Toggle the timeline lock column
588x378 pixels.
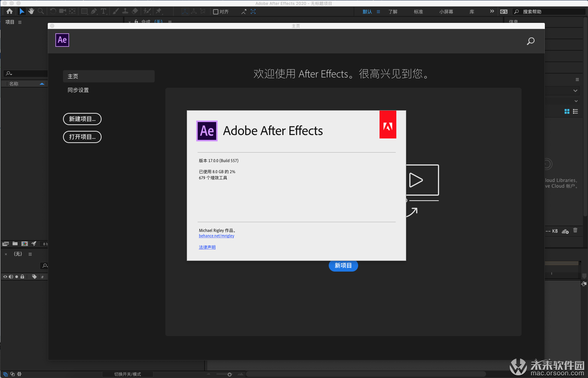[x=22, y=277]
